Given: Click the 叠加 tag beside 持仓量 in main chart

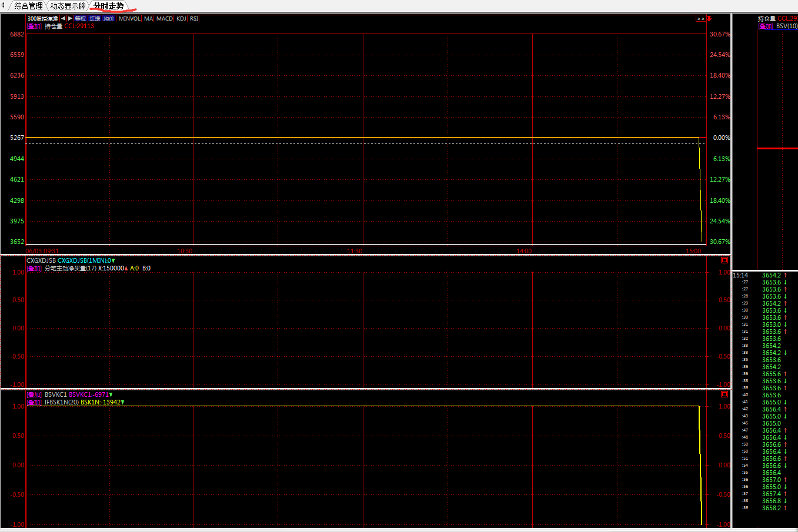Looking at the screenshot, I should click(x=34, y=26).
